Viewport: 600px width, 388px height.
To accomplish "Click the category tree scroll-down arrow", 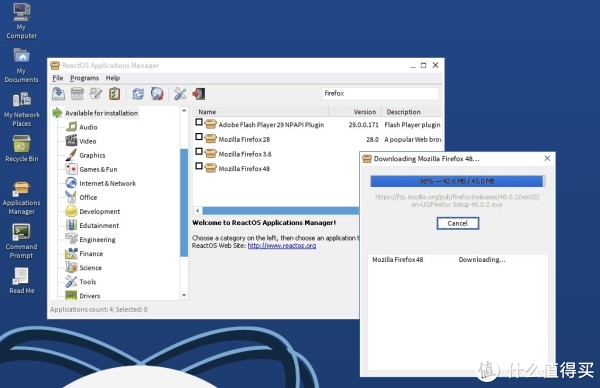I will (184, 295).
